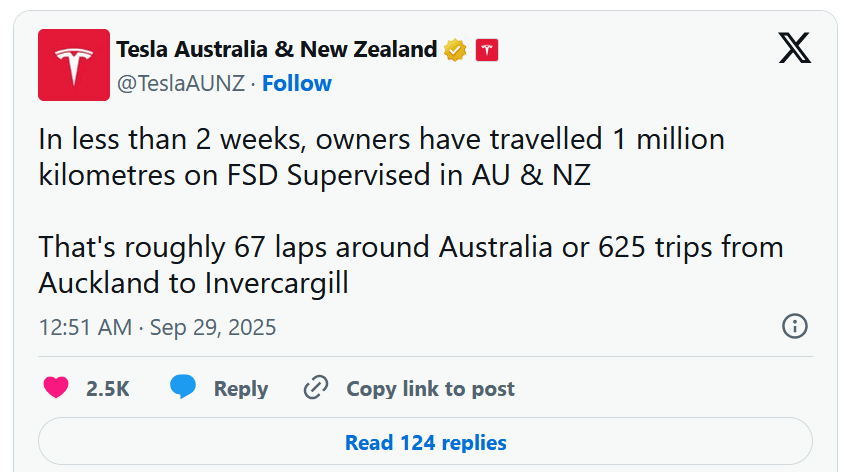
Task: Click the chain link copy icon
Action: tap(316, 388)
